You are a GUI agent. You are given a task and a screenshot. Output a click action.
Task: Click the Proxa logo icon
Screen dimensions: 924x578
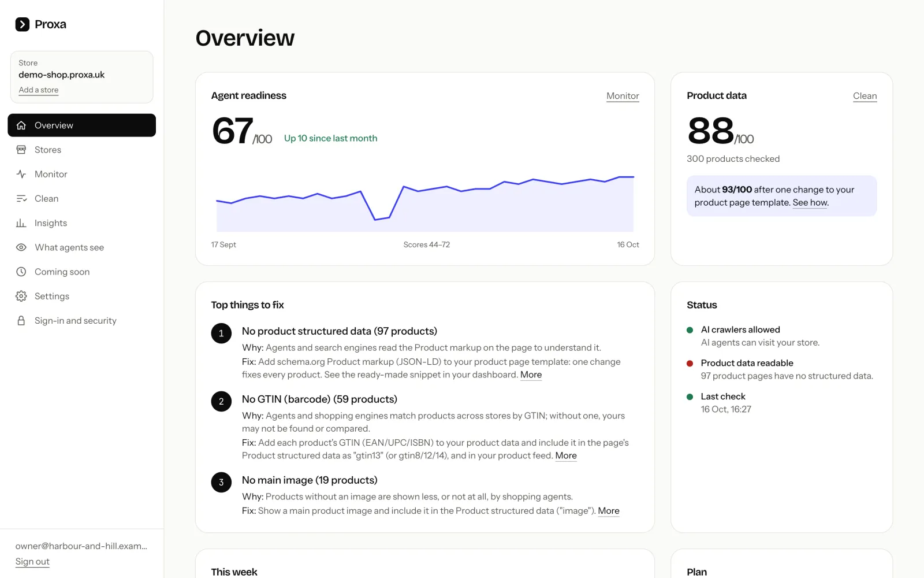click(x=22, y=24)
